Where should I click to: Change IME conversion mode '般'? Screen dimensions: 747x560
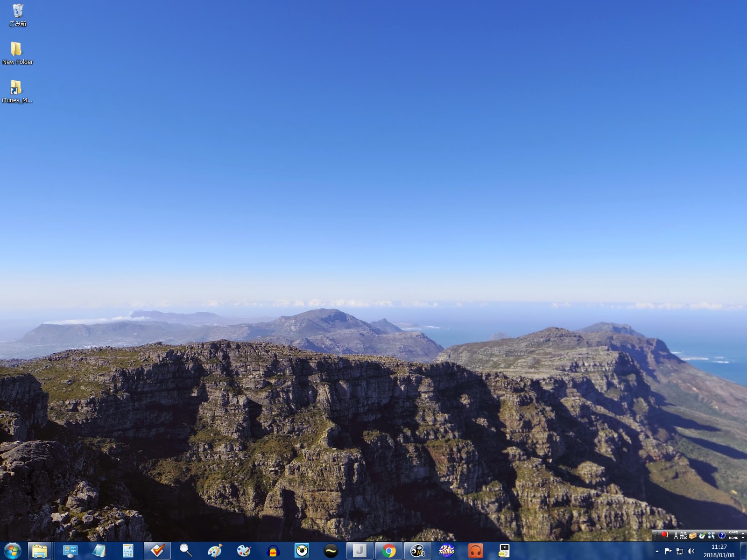pos(684,536)
